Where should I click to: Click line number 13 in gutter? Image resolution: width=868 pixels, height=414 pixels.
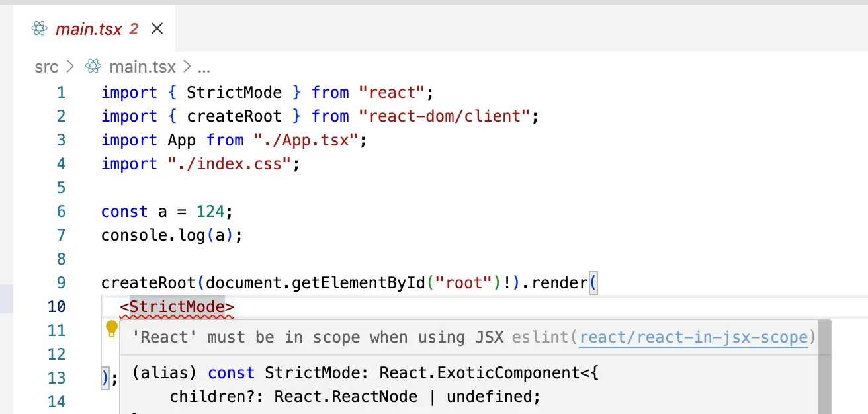click(56, 378)
